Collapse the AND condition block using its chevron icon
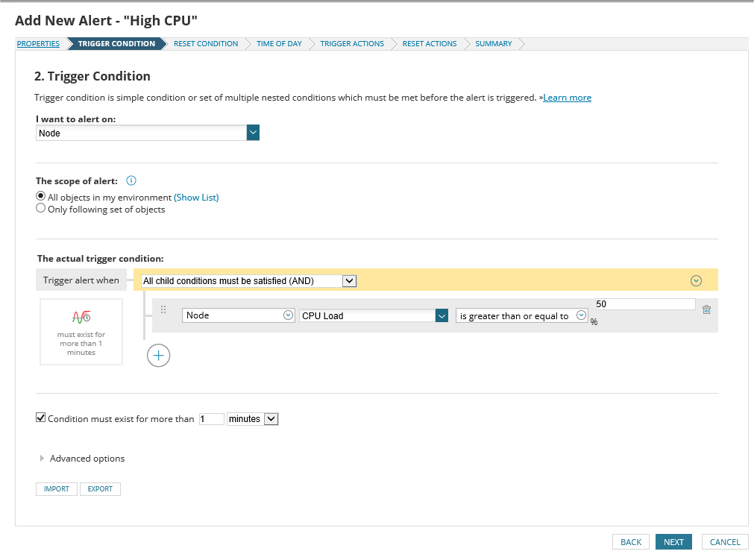The width and height of the screenshot is (754, 560). pos(696,280)
